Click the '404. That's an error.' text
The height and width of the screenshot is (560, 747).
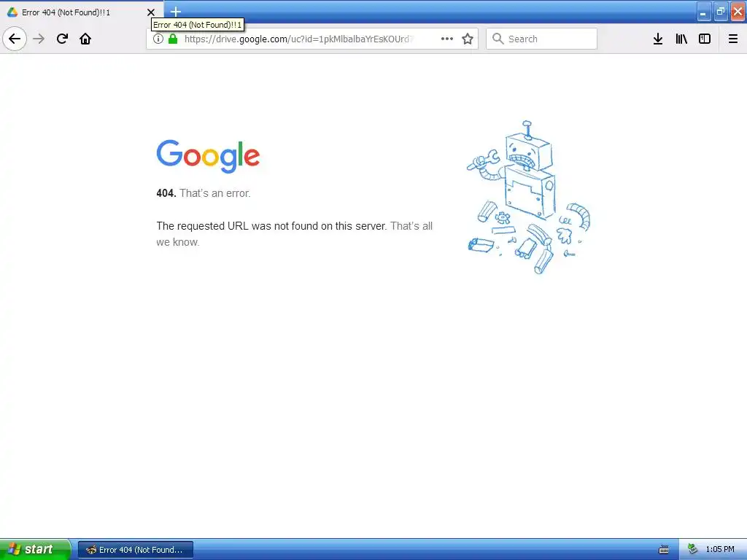pyautogui.click(x=204, y=193)
